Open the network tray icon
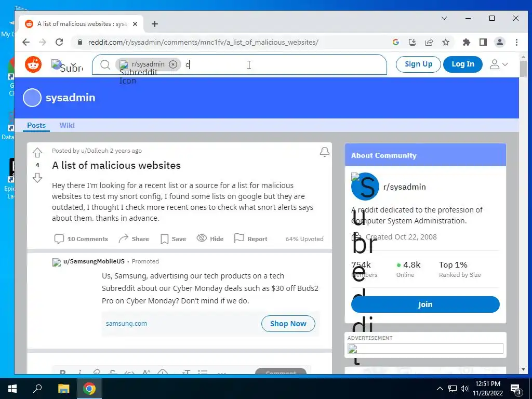The height and width of the screenshot is (399, 532). tap(453, 389)
